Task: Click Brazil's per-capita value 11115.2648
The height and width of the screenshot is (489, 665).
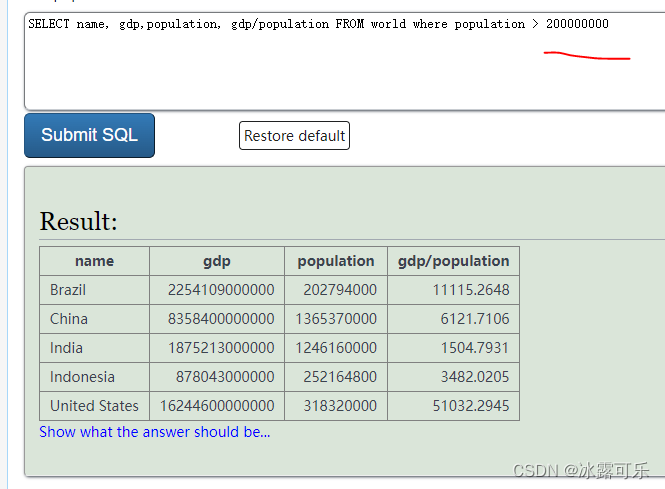Action: 471,290
